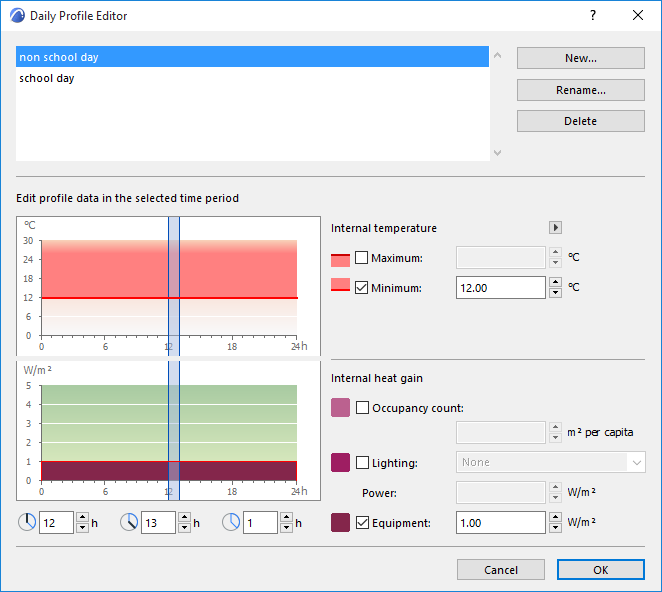662x592 pixels.
Task: Toggle the Equipment checkbox
Action: [362, 522]
